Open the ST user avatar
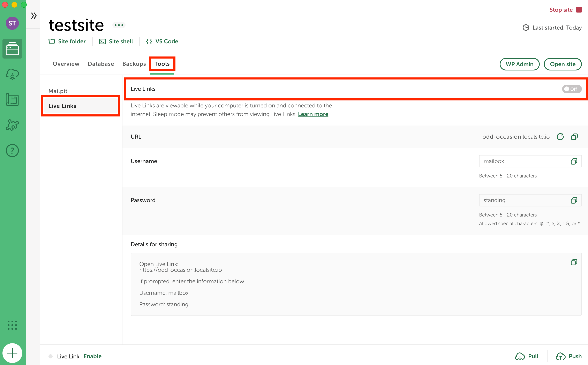Viewport: 588px width, 365px height. point(12,23)
